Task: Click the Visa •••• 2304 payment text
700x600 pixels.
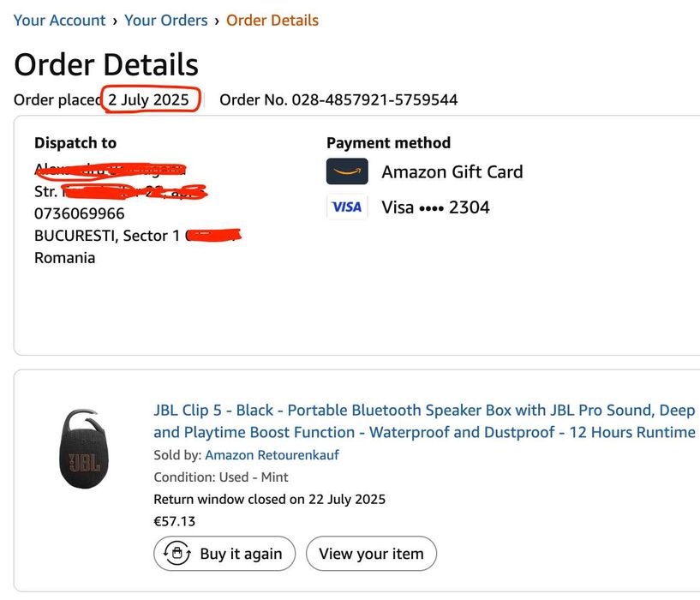Action: (x=435, y=207)
